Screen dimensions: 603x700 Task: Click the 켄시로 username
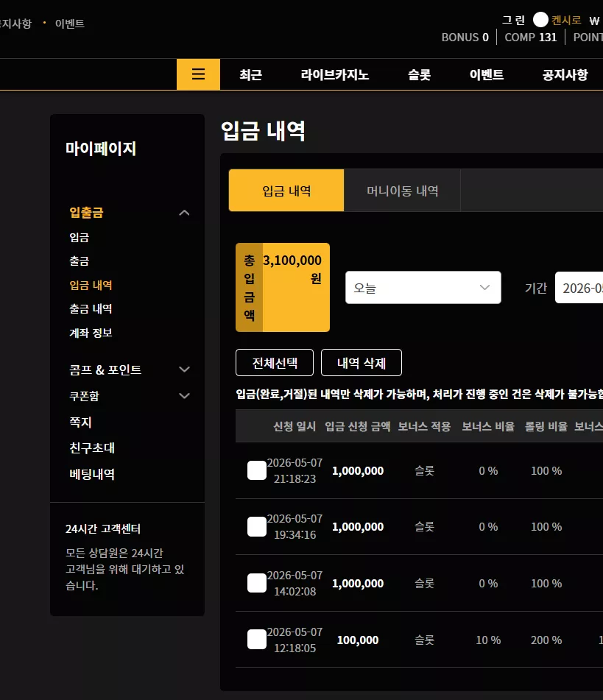[566, 20]
